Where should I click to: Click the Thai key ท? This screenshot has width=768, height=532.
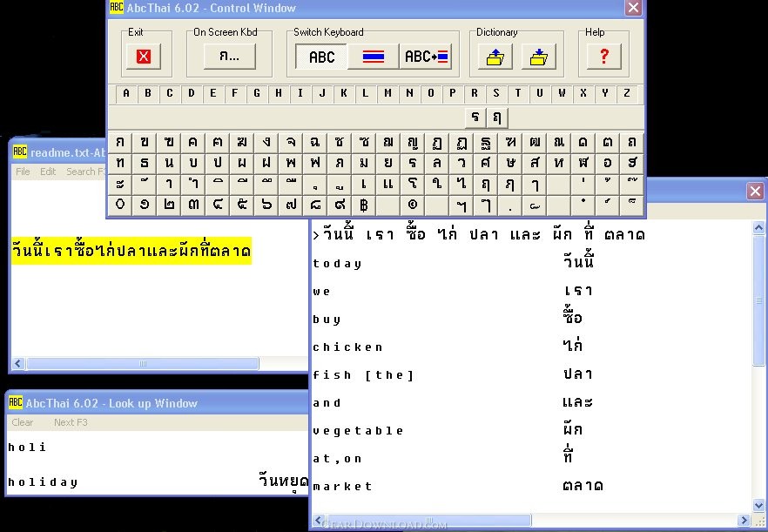click(120, 163)
